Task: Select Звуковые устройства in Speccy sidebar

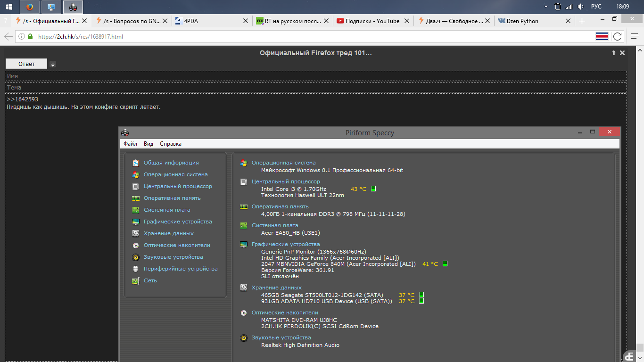Action: (173, 257)
